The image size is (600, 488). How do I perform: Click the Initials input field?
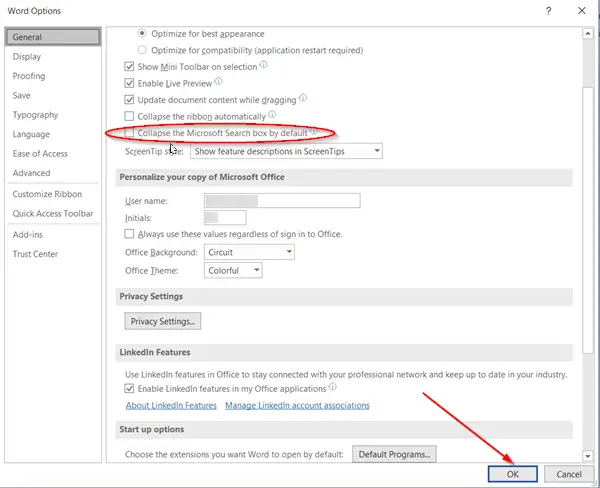225,218
